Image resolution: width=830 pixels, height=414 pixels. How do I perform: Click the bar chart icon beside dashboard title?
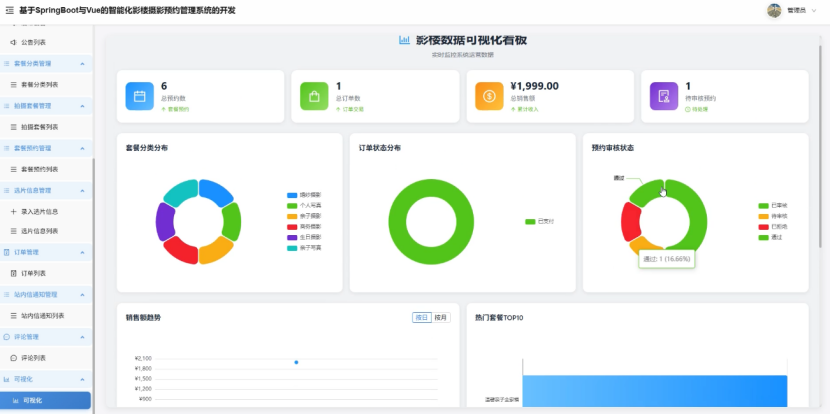(404, 40)
